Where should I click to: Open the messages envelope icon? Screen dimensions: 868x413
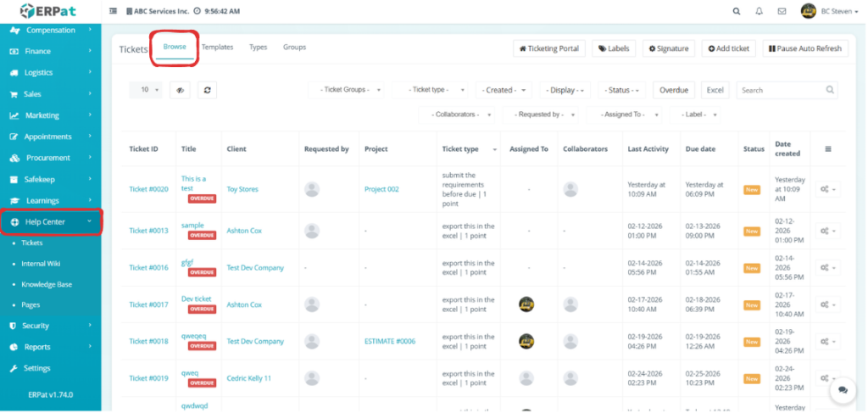point(781,11)
